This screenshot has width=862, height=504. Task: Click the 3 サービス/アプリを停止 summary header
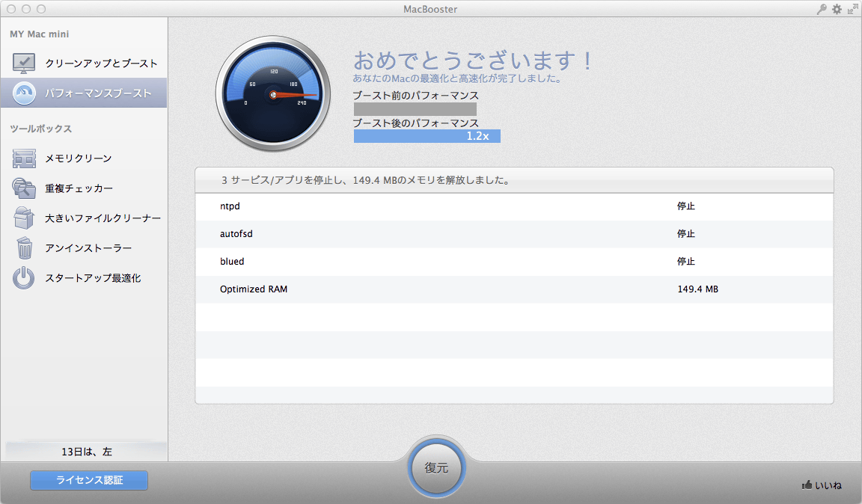pos(514,180)
